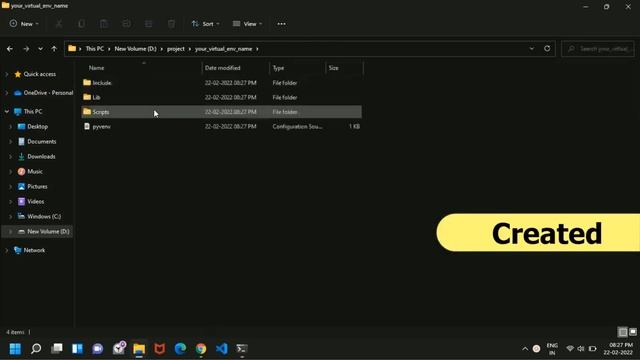Open the Sort dropdown menu
This screenshot has height=360, width=640.
point(205,24)
